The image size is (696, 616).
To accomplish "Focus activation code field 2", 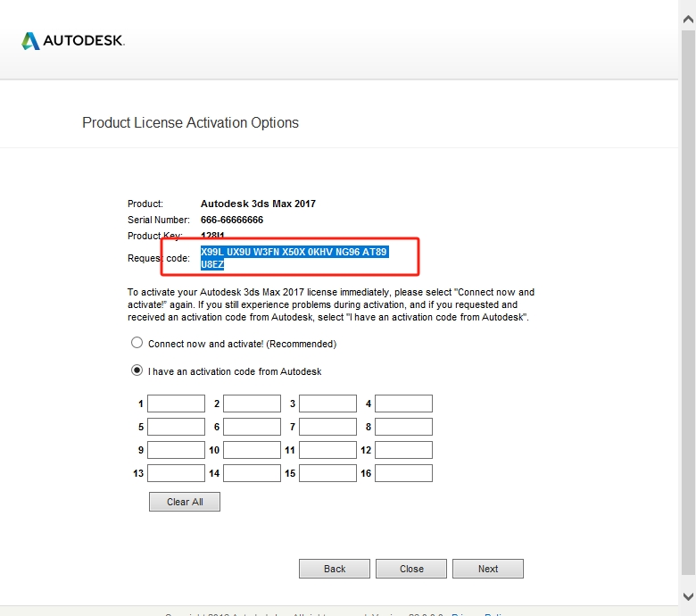I will 252,404.
